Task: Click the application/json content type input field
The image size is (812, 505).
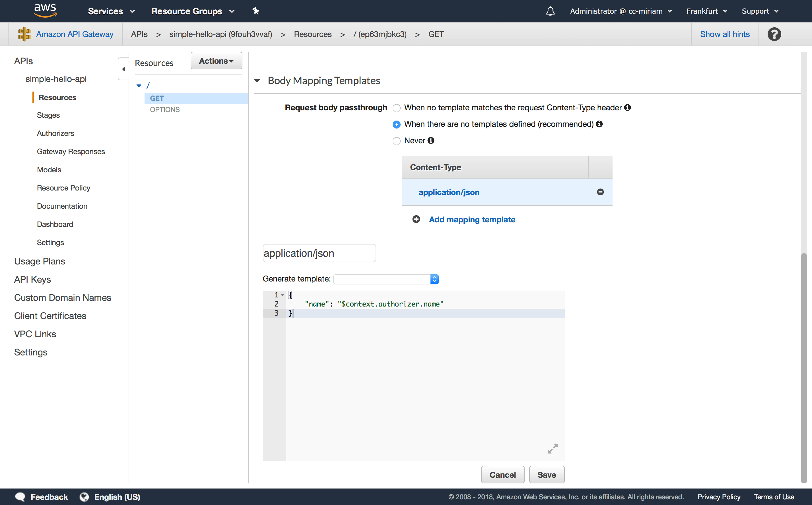Action: 319,253
